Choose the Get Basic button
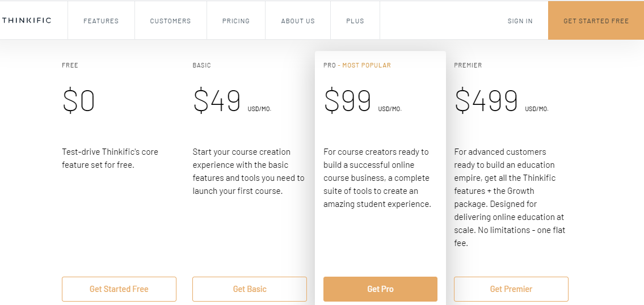Screen dimensions: 644x305 [250, 289]
